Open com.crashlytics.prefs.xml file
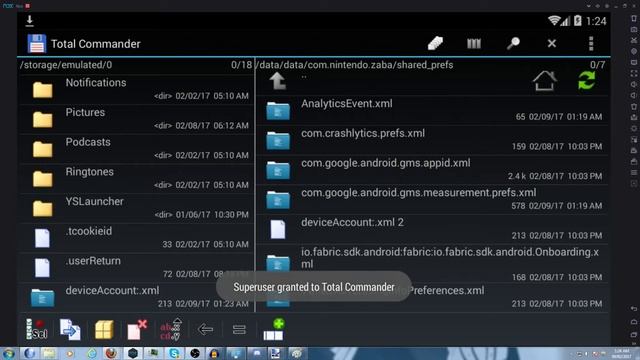The image size is (640, 360). [x=433, y=140]
